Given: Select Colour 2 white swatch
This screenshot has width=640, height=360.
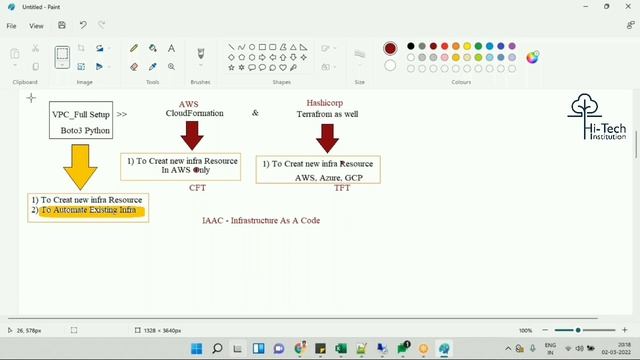Looking at the screenshot, I should [390, 65].
